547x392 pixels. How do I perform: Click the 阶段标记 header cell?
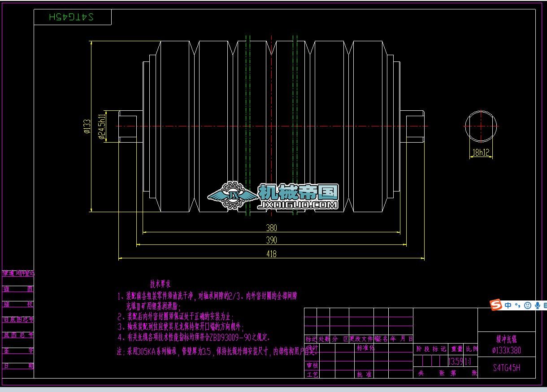[431, 348]
